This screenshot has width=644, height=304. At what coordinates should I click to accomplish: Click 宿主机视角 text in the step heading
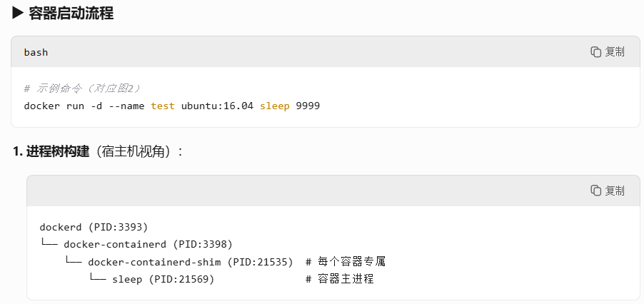[x=136, y=151]
